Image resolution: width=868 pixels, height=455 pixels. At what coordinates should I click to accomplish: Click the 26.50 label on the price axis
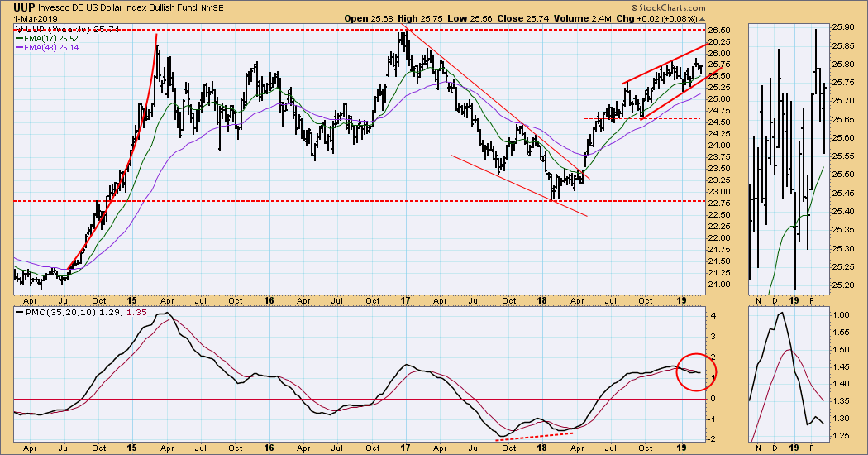(x=720, y=31)
